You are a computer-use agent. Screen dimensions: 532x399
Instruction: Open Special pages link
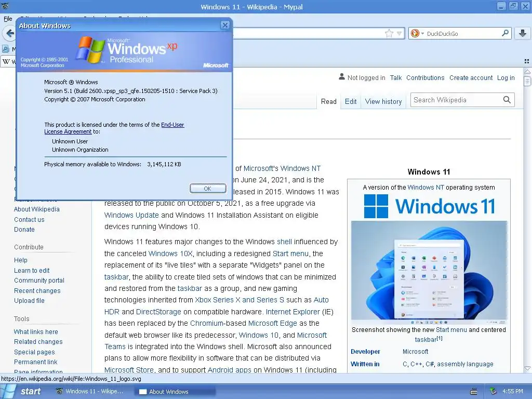[34, 352]
